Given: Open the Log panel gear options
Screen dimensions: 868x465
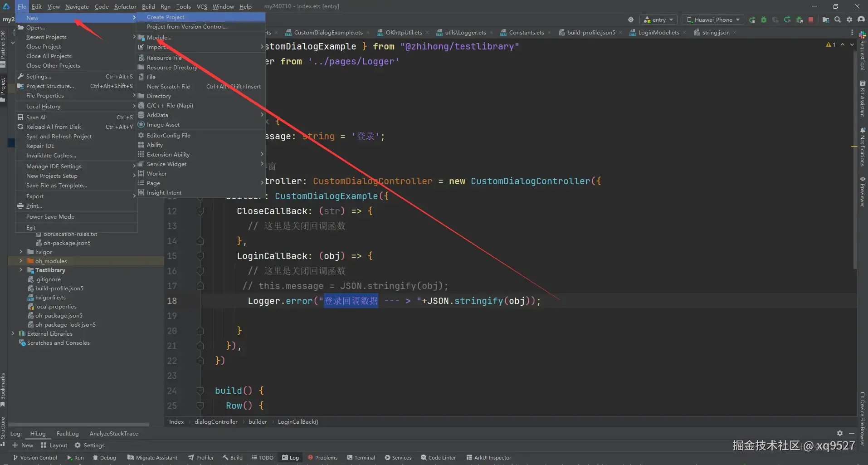Looking at the screenshot, I should click(840, 433).
